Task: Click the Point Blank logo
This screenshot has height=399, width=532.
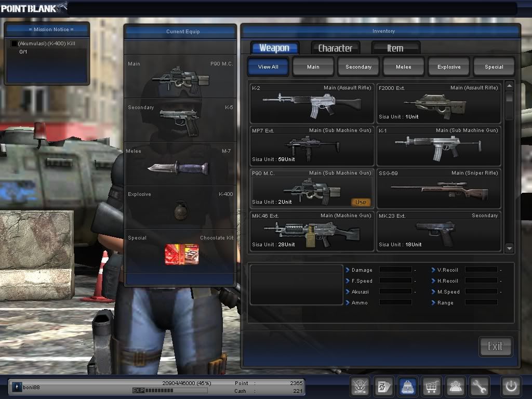Action: coord(33,8)
